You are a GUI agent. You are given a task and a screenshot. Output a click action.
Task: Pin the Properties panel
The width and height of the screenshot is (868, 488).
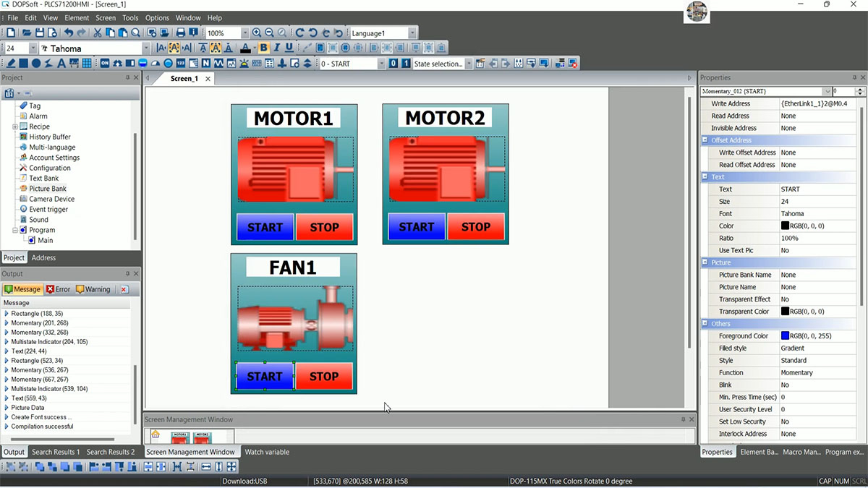854,77
